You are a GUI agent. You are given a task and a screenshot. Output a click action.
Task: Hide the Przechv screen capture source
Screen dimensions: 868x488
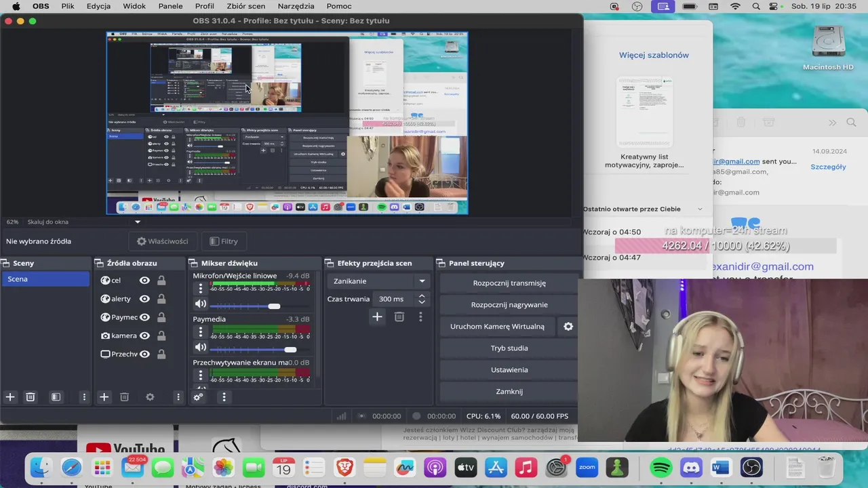pyautogui.click(x=144, y=354)
